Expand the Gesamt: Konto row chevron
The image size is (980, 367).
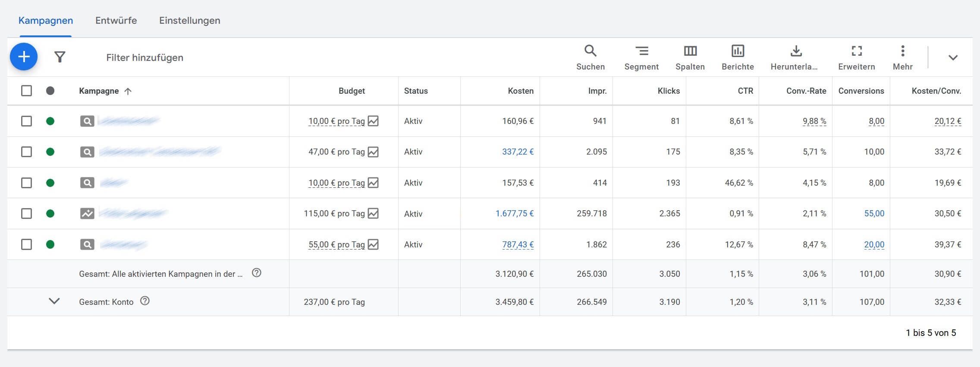coord(54,301)
